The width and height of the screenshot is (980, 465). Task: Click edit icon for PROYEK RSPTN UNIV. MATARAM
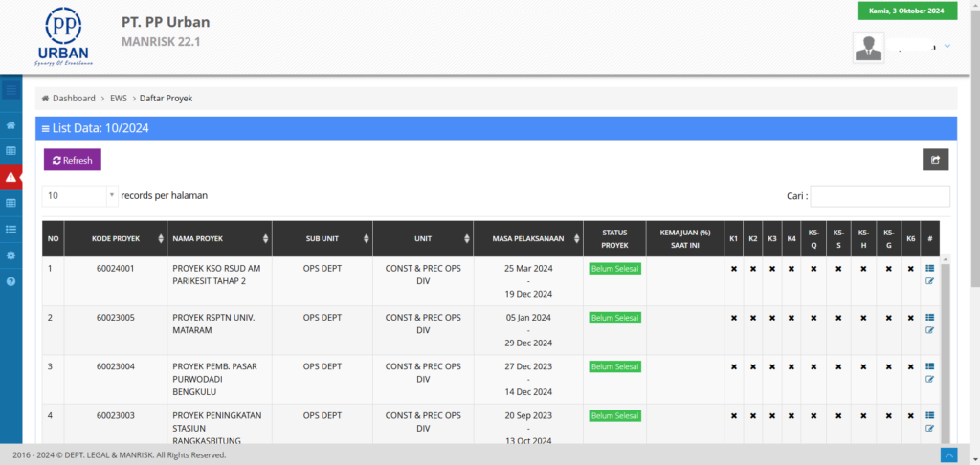coord(929,330)
